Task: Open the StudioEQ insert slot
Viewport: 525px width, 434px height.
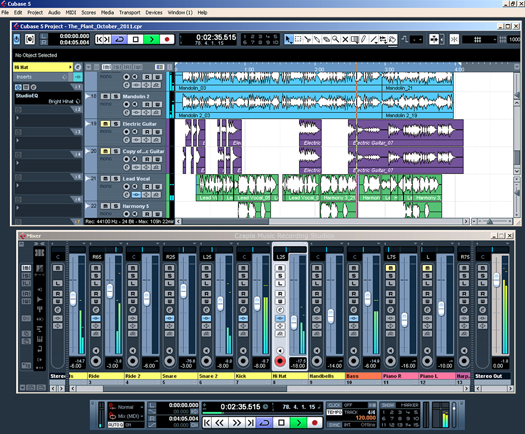Action: [48, 98]
